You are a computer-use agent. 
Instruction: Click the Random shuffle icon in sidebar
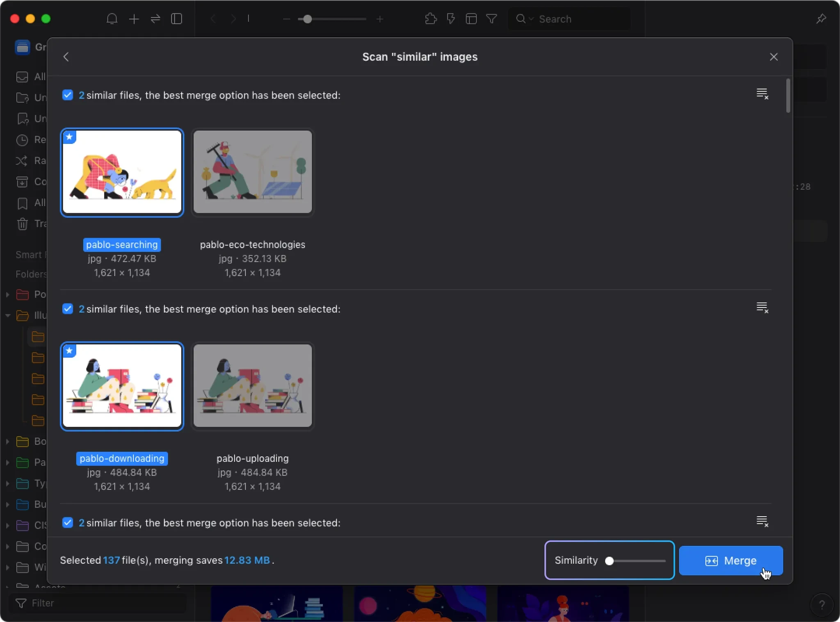(x=22, y=161)
